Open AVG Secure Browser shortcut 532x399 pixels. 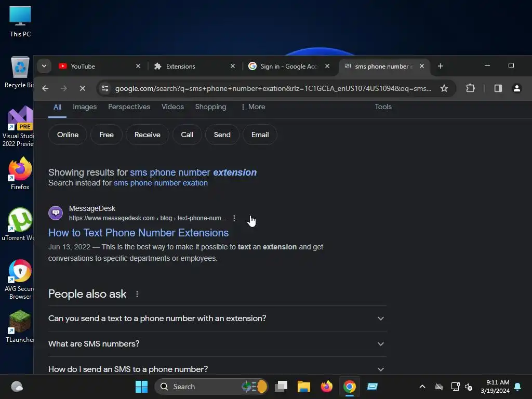pyautogui.click(x=19, y=279)
